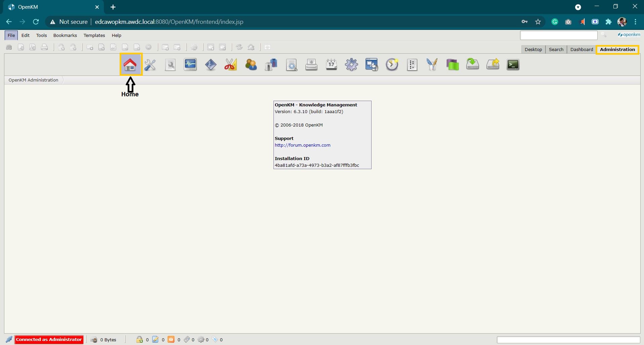
Task: Open the shirt-and-tie Profiles icon
Action: click(271, 64)
